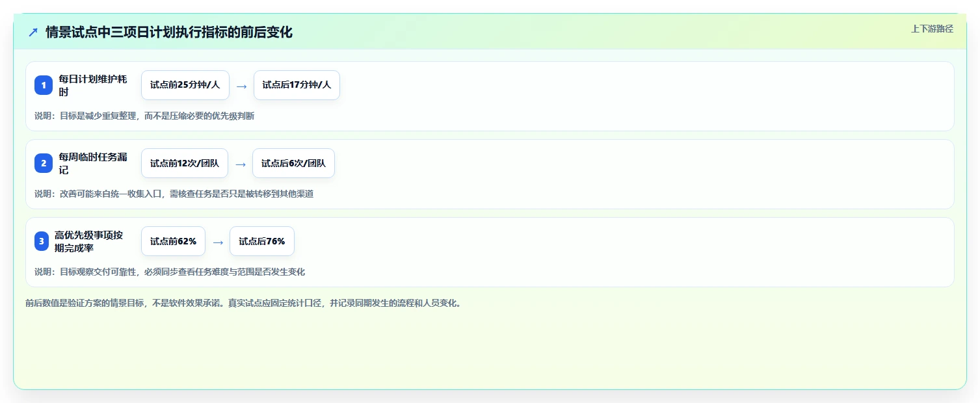This screenshot has height=403, width=980.
Task: Click the 每日计划维护耗时 label
Action: point(93,85)
